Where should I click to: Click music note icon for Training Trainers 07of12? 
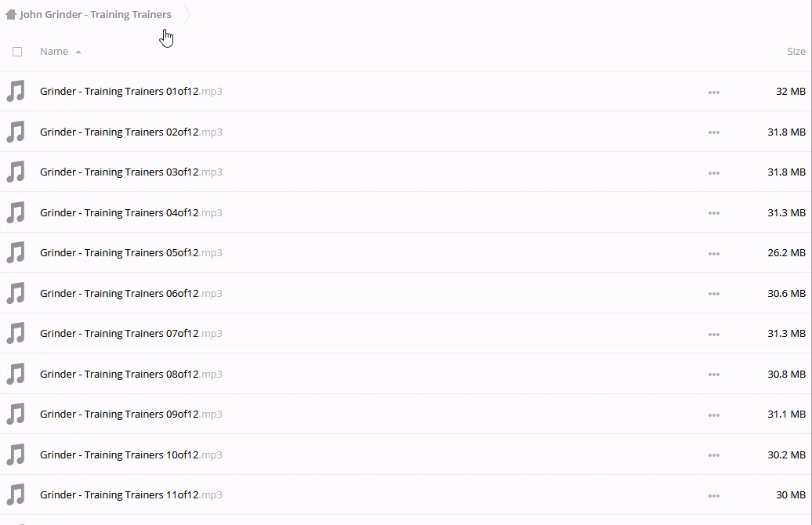point(16,333)
